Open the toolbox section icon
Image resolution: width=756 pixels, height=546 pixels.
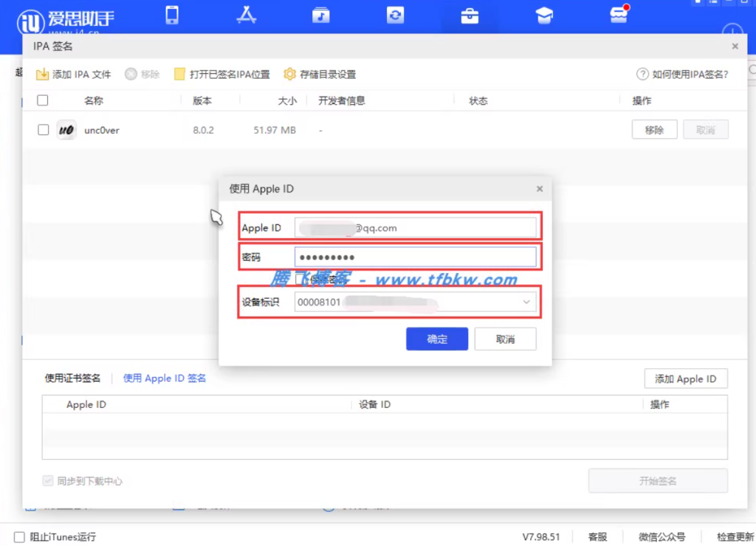470,15
